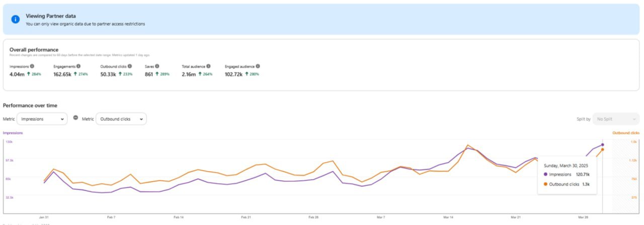Click the orange Outbound clicks swatch in tooltip
The image size is (644, 225).
pyautogui.click(x=546, y=184)
